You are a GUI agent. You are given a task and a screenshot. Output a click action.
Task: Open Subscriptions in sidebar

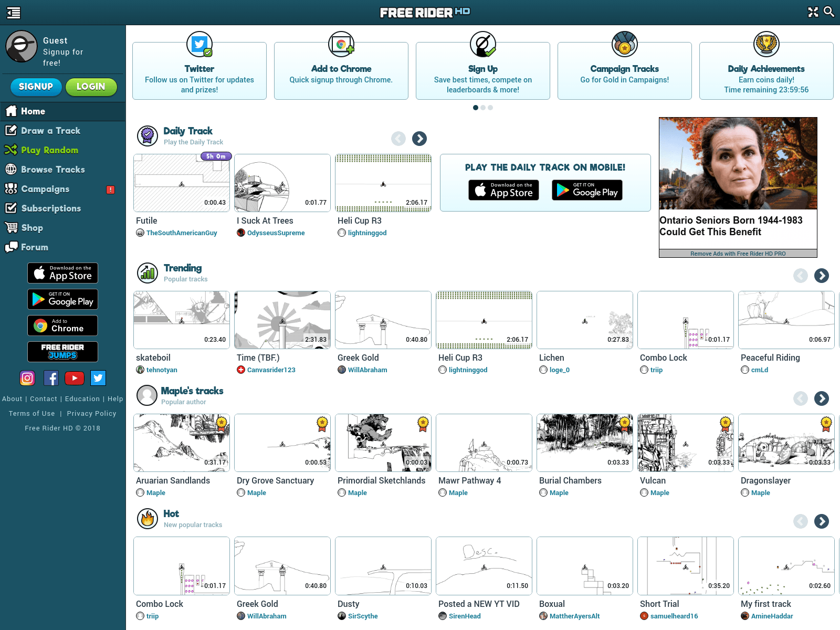[63, 208]
